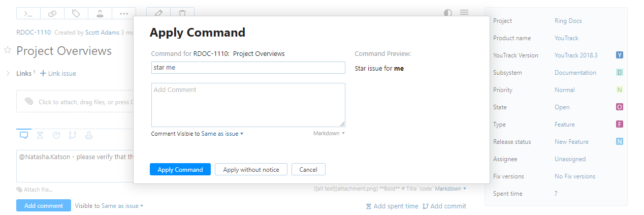Toggle the half-circle contrast icon
644x215 pixels.
coord(448,13)
